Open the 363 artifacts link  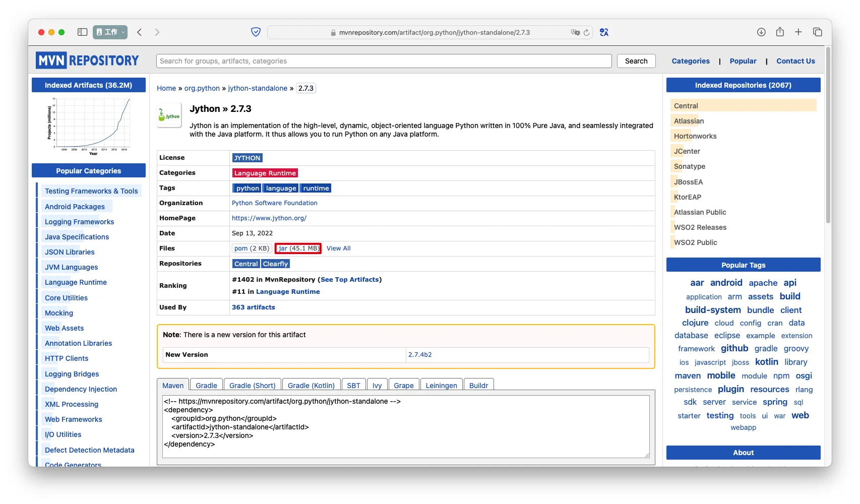(253, 307)
